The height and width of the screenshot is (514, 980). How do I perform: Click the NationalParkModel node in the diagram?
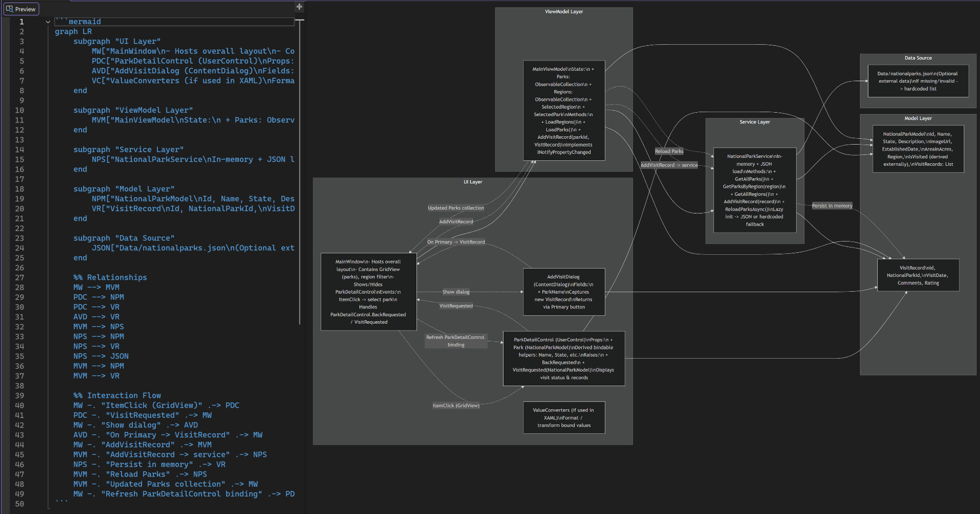tap(918, 149)
